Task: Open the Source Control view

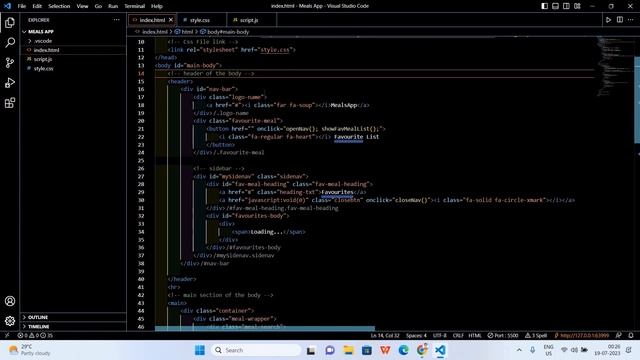Action: (x=10, y=62)
